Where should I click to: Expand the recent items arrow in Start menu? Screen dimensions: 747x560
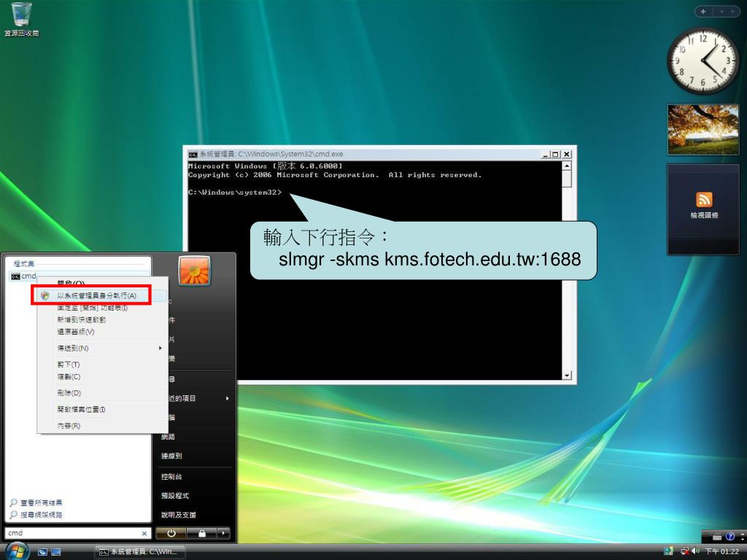tap(228, 399)
